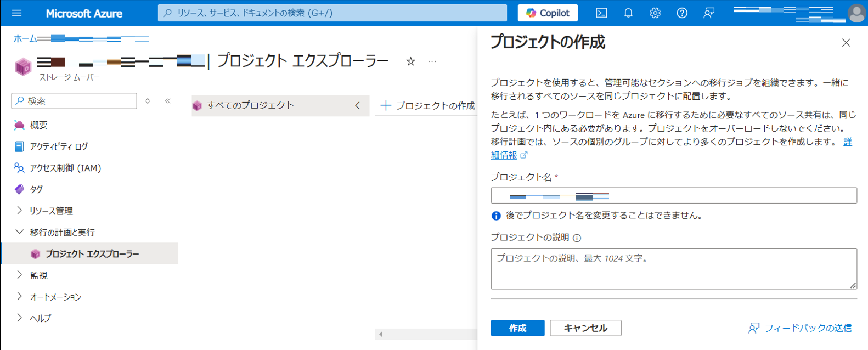
Task: Open the feedback icon in top bar
Action: pos(709,13)
